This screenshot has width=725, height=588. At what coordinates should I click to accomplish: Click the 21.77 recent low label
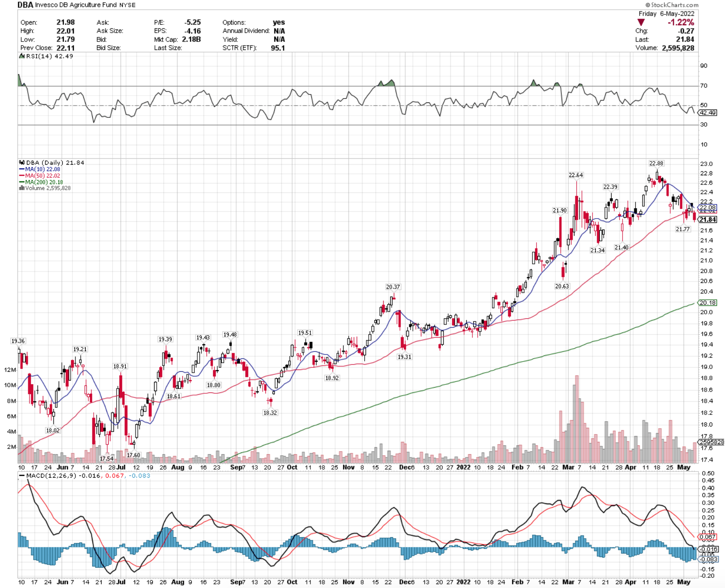coord(683,229)
